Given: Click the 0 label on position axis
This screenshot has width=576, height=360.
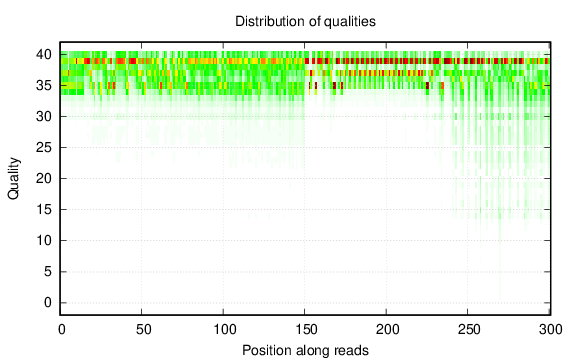Looking at the screenshot, I should pos(62,329).
